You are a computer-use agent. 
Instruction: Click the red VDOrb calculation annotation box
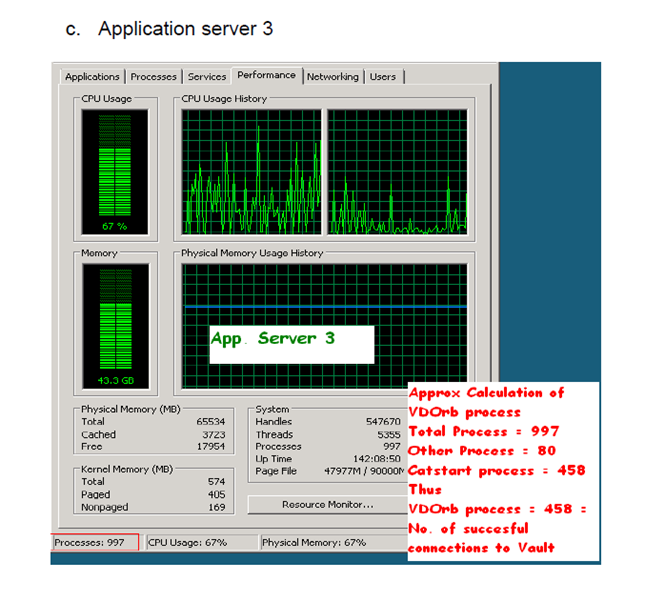pyautogui.click(x=501, y=470)
